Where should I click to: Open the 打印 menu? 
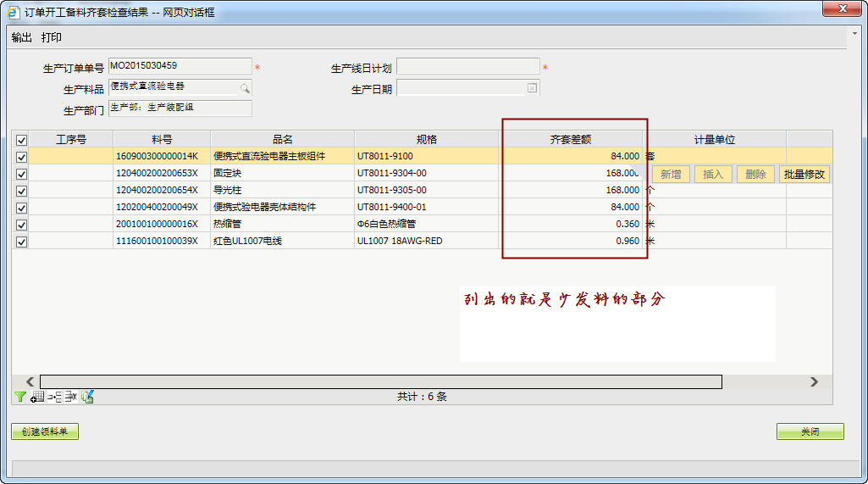[x=51, y=37]
